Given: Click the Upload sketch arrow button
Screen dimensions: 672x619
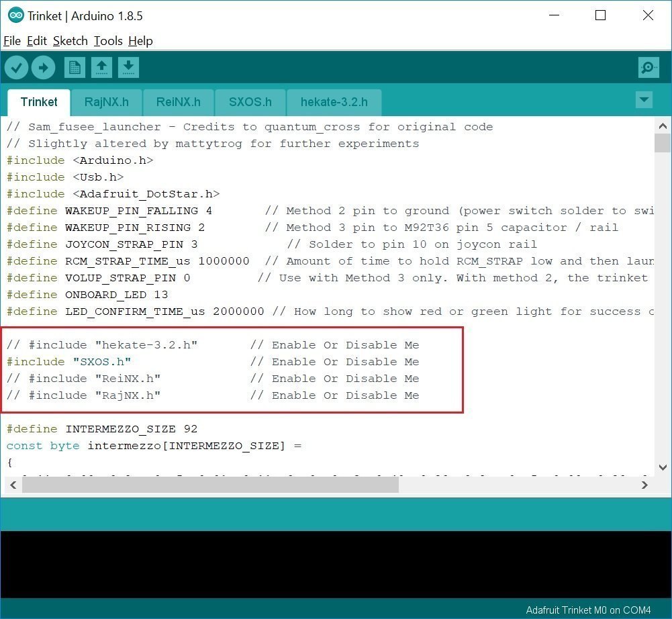Looking at the screenshot, I should point(43,67).
